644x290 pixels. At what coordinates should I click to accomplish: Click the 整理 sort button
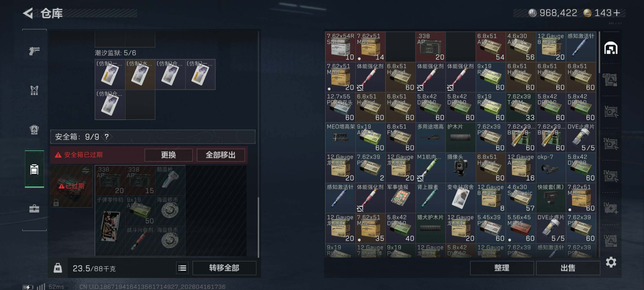(x=502, y=268)
